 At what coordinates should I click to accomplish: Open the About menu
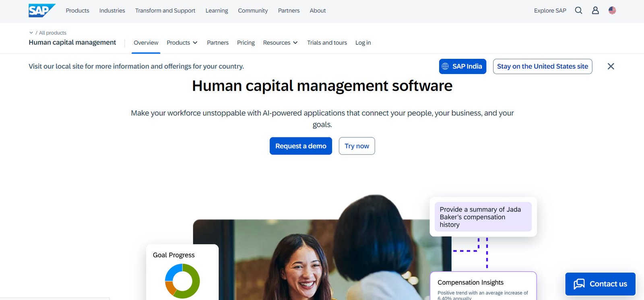click(x=318, y=10)
